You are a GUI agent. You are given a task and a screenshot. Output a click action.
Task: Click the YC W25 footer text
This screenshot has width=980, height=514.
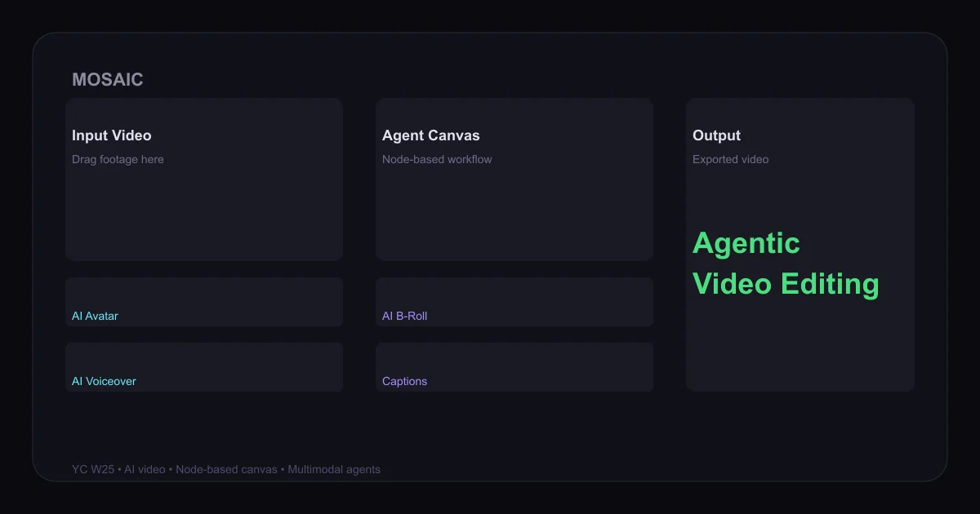pos(226,469)
